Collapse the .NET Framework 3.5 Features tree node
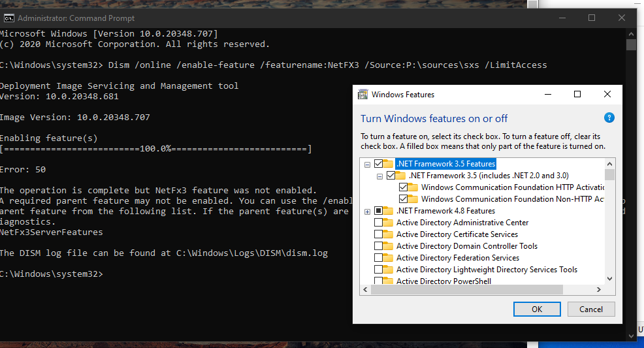The height and width of the screenshot is (348, 644). 367,165
